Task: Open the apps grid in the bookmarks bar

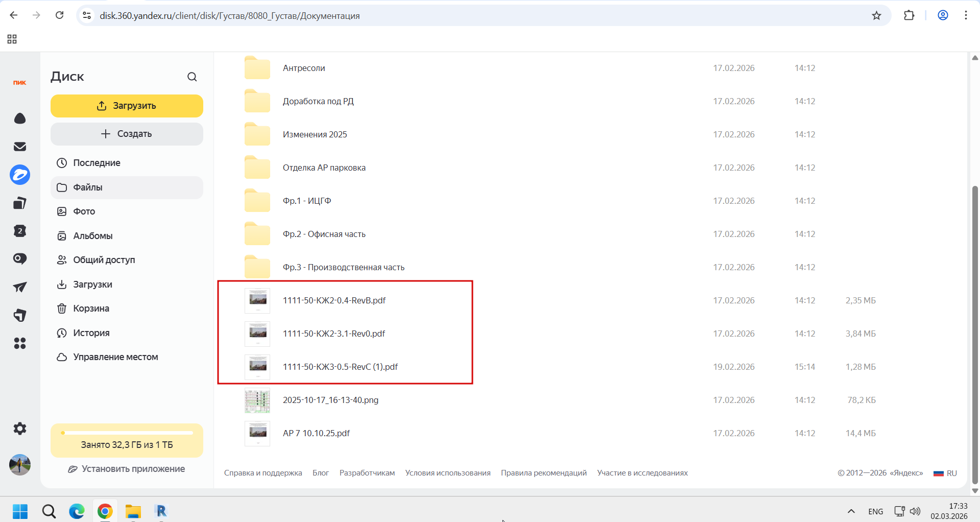Action: [x=12, y=39]
